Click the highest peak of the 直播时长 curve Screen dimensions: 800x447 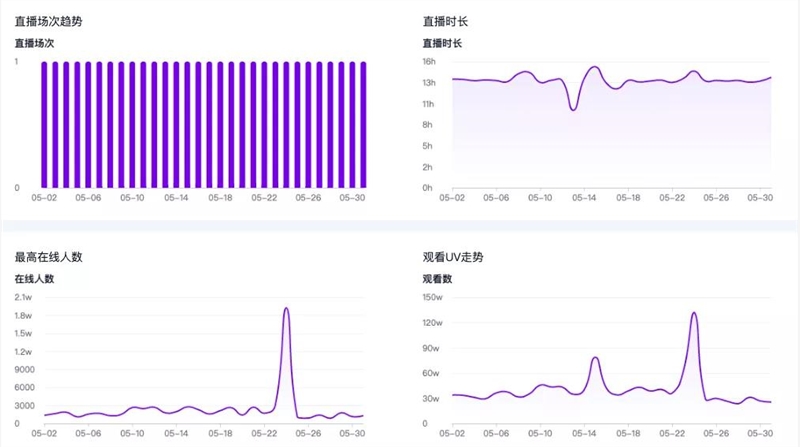pyautogui.click(x=595, y=67)
